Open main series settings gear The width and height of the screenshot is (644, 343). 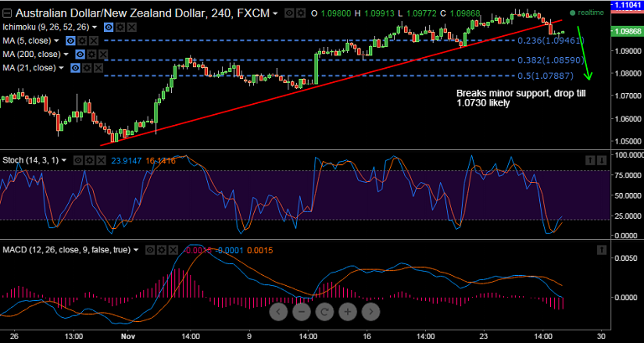click(301, 13)
